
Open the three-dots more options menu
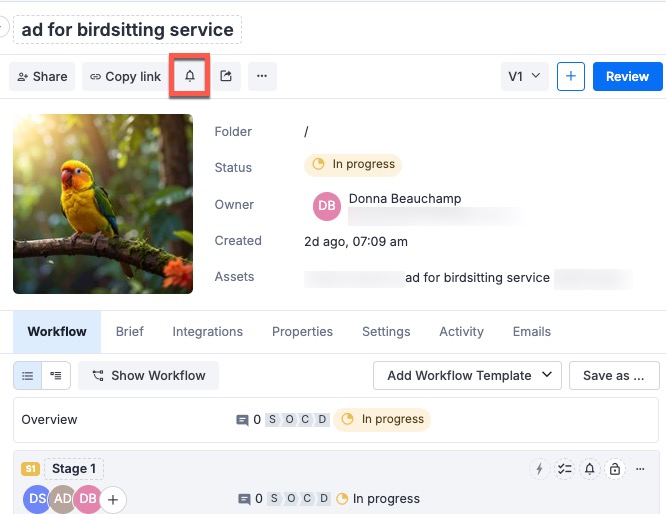[x=261, y=76]
